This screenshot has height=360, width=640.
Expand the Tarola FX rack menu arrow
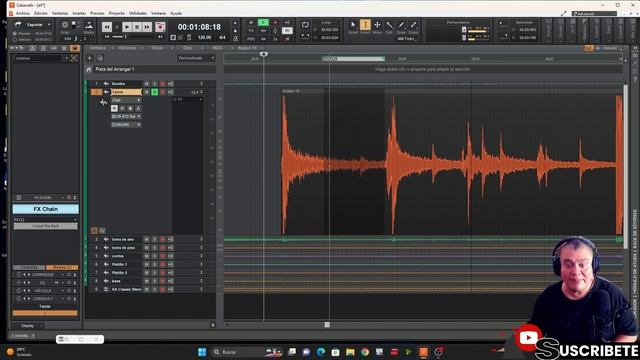coord(200,100)
